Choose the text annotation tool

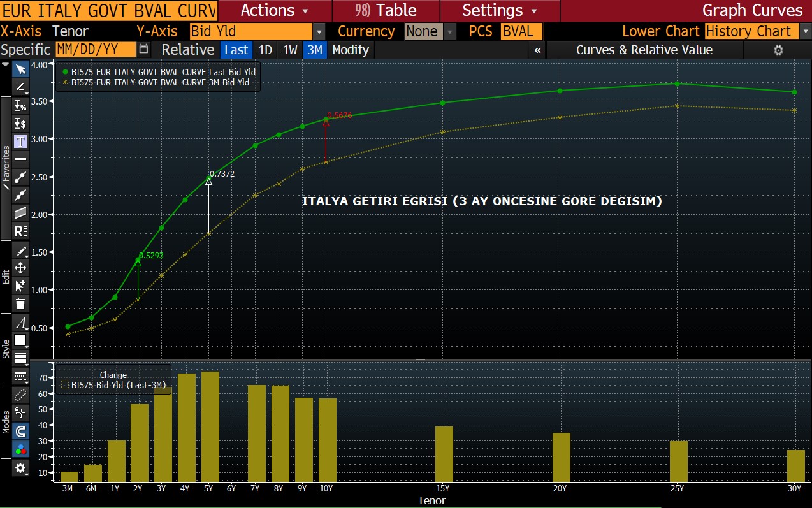click(20, 141)
